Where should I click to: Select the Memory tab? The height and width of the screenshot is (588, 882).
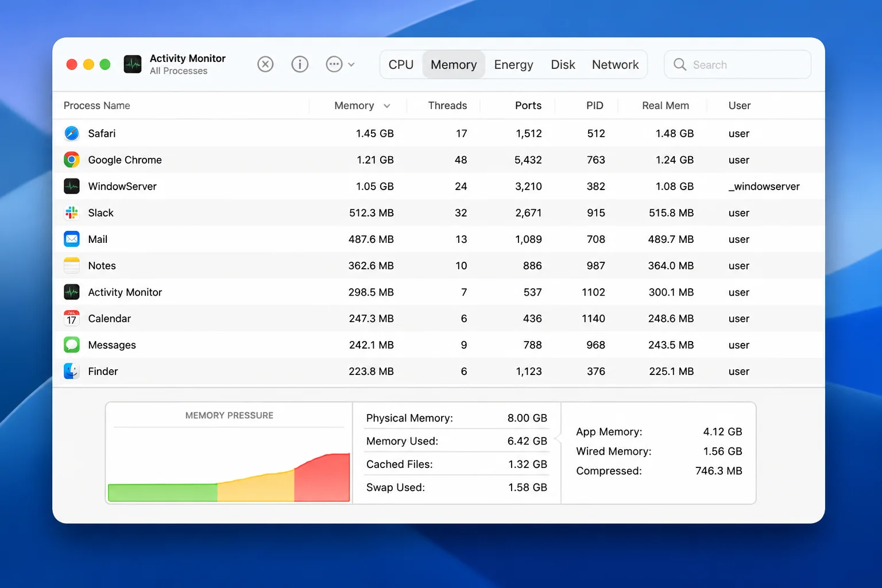click(454, 64)
